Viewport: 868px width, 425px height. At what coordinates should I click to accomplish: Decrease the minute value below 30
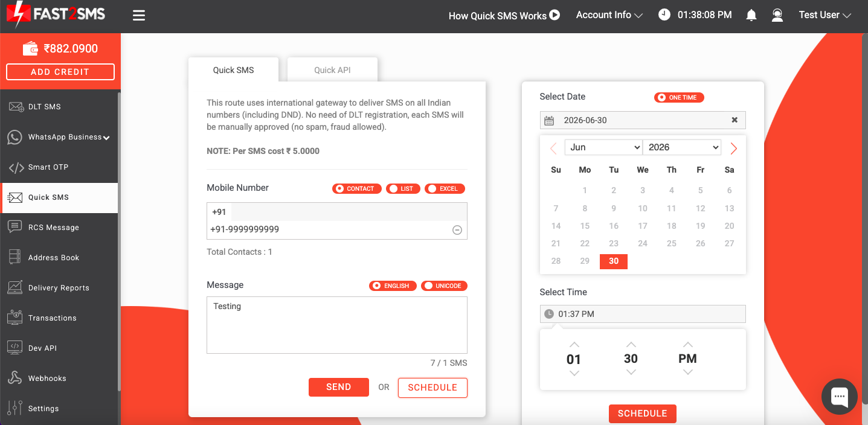click(631, 372)
